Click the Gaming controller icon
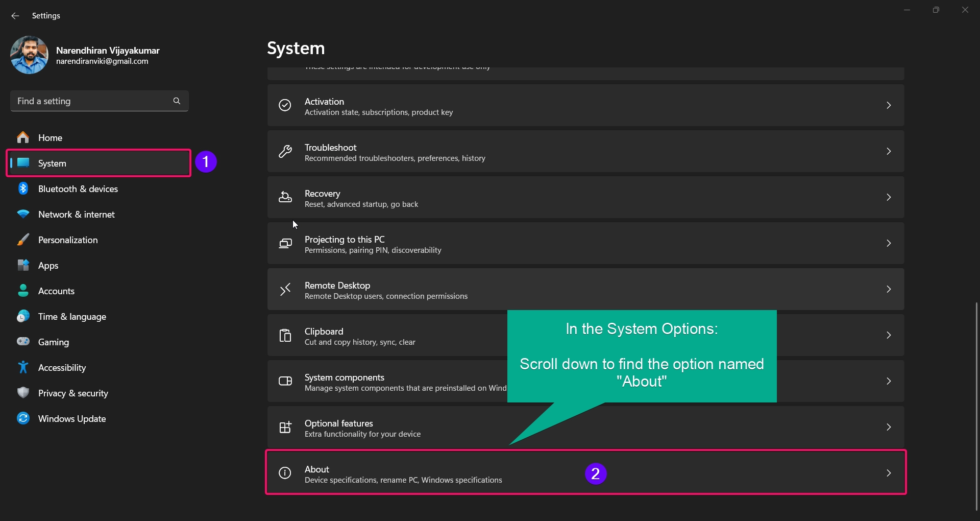This screenshot has height=521, width=980. 23,341
